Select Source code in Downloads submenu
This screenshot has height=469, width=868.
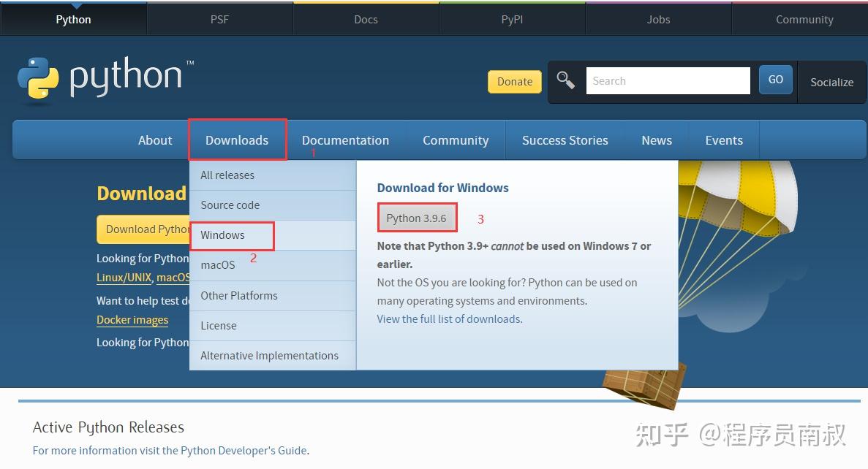click(x=272, y=205)
